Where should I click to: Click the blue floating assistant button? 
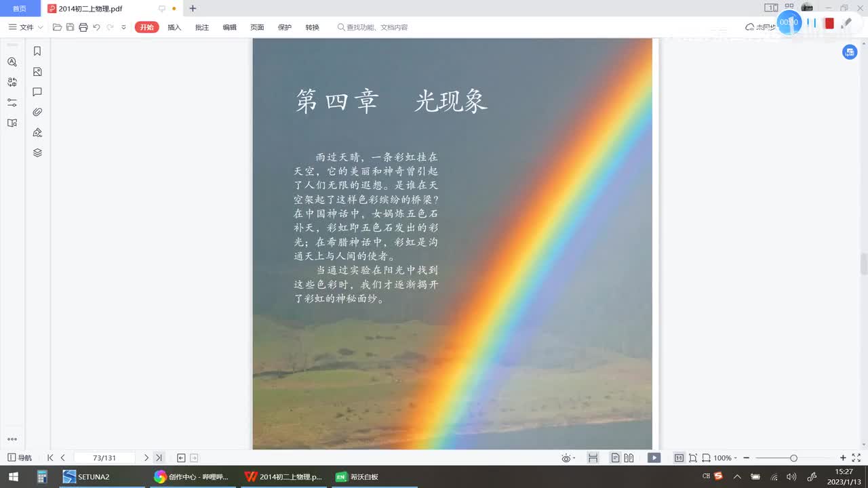pyautogui.click(x=850, y=52)
